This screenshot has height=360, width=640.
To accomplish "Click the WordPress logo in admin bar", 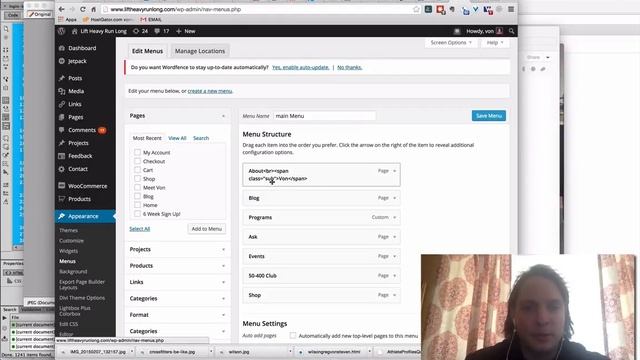I will [x=62, y=31].
